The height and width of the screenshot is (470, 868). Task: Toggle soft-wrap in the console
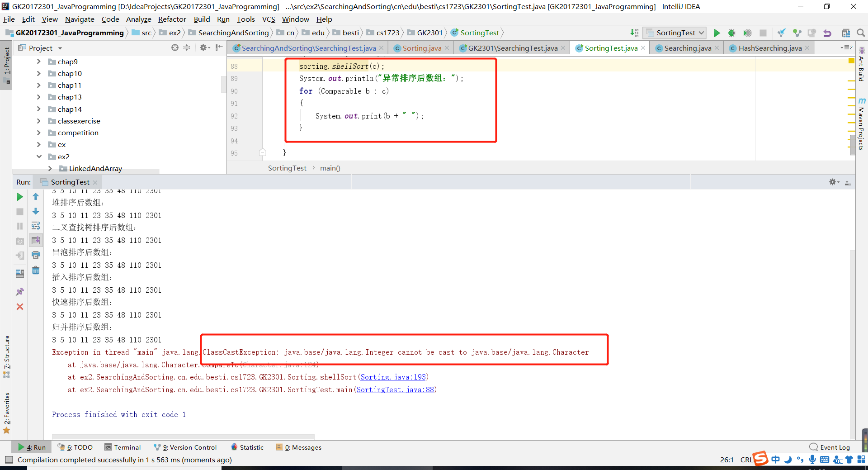click(x=36, y=226)
